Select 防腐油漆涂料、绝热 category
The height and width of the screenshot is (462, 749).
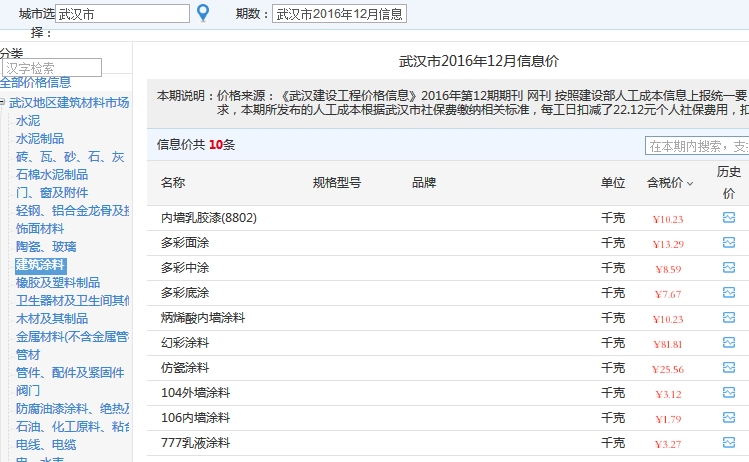pos(72,409)
